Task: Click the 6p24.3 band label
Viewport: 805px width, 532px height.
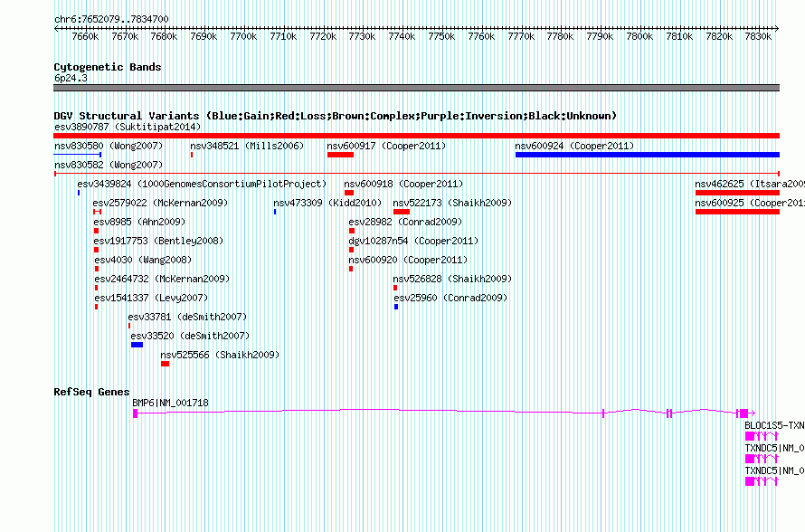Action: (x=71, y=78)
